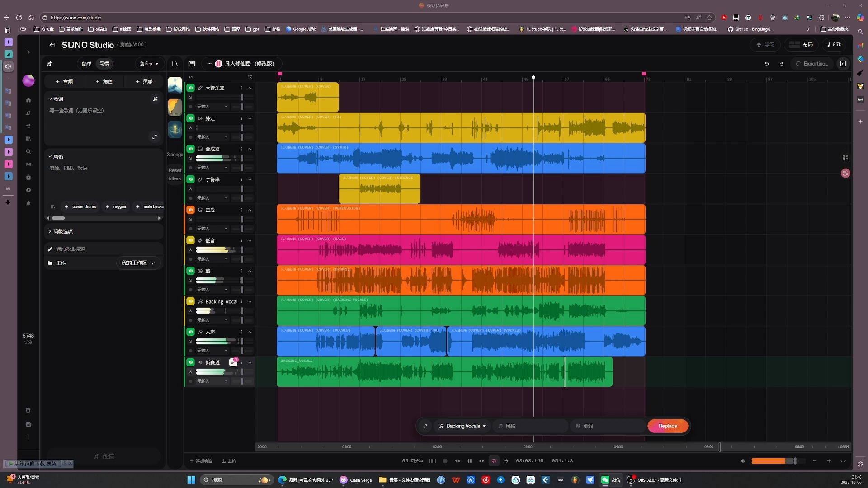Click the rewind transport button
The height and width of the screenshot is (488, 868).
click(x=457, y=461)
